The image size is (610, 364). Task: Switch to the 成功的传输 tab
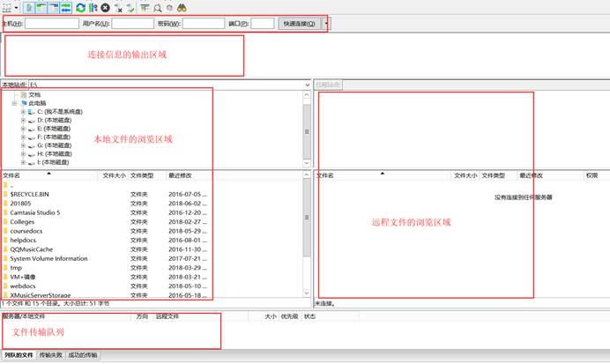click(x=83, y=355)
